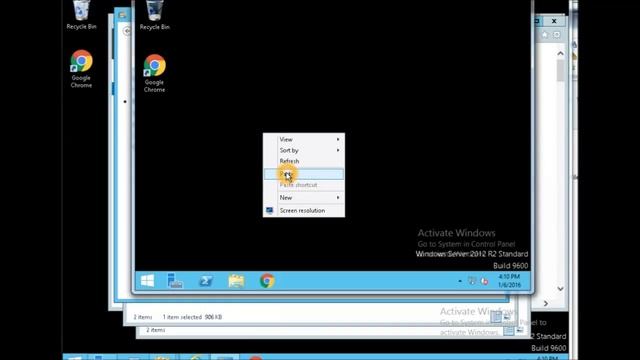Close the background window with X button

tap(554, 21)
